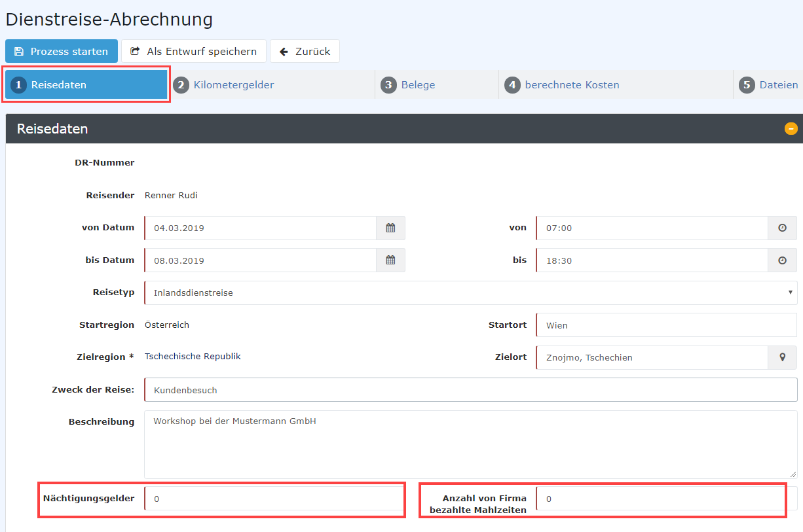Click Als Entwurf speichern button
Image resolution: width=803 pixels, height=532 pixels.
pos(194,51)
